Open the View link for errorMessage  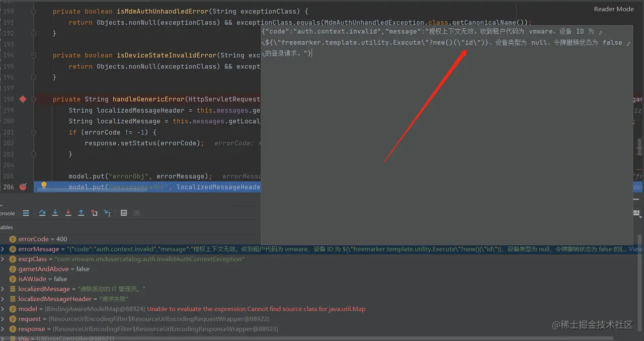coord(635,249)
